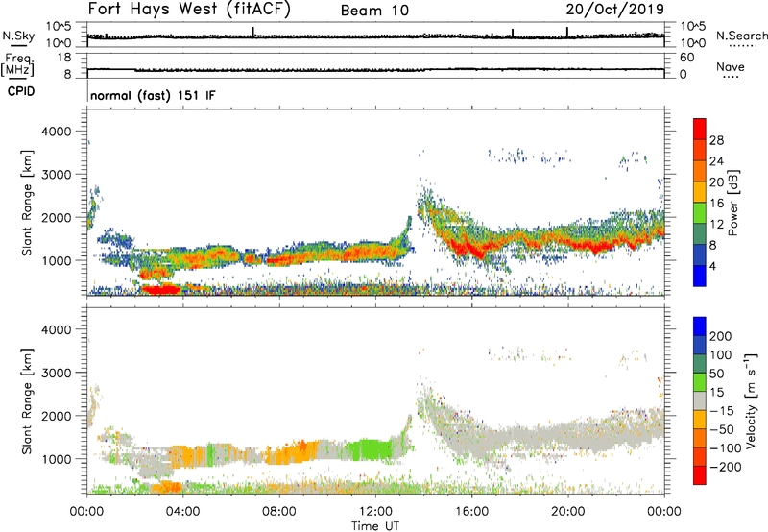Pick green 15–50 Velocity colorbar segment
This screenshot has width=768, height=532.
(x=700, y=382)
